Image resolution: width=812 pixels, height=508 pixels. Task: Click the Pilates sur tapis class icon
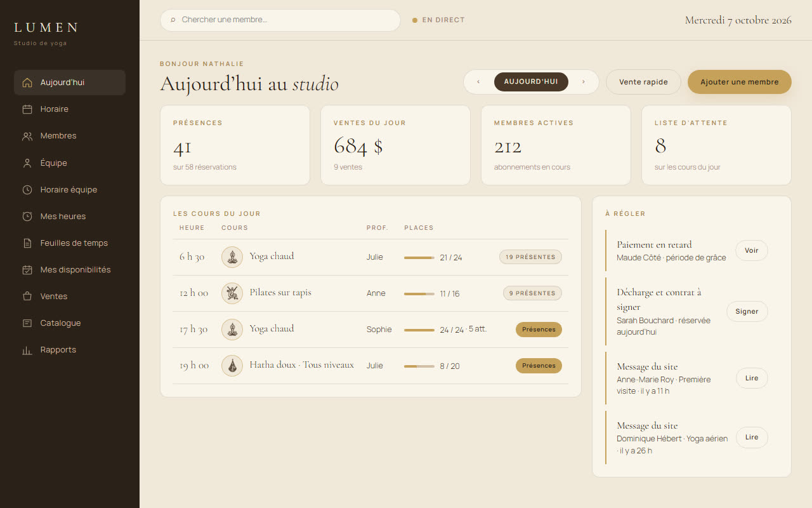tap(232, 293)
